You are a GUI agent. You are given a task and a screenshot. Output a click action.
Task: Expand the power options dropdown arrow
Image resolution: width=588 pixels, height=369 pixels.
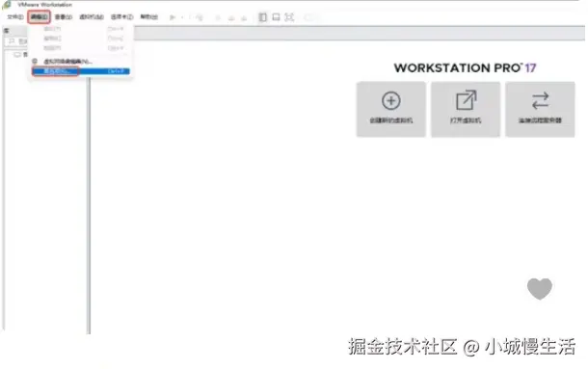pos(182,17)
